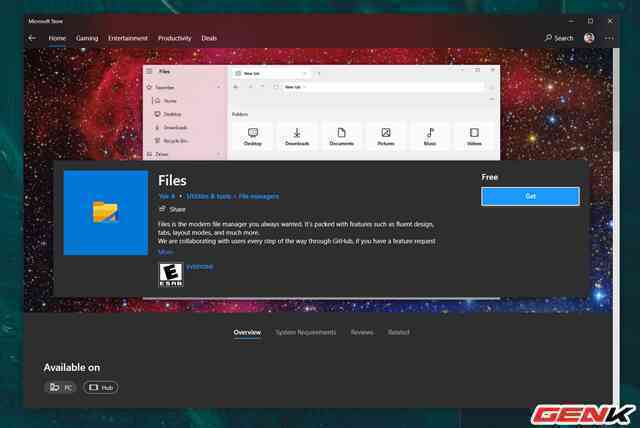Click the Downloads folder icon in preview
The height and width of the screenshot is (428, 640).
click(297, 137)
